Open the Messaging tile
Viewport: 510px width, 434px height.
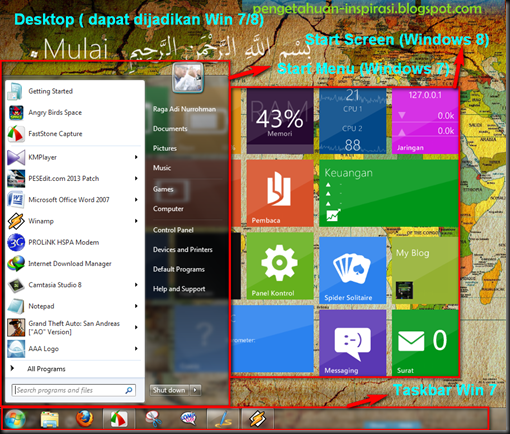pos(352,343)
